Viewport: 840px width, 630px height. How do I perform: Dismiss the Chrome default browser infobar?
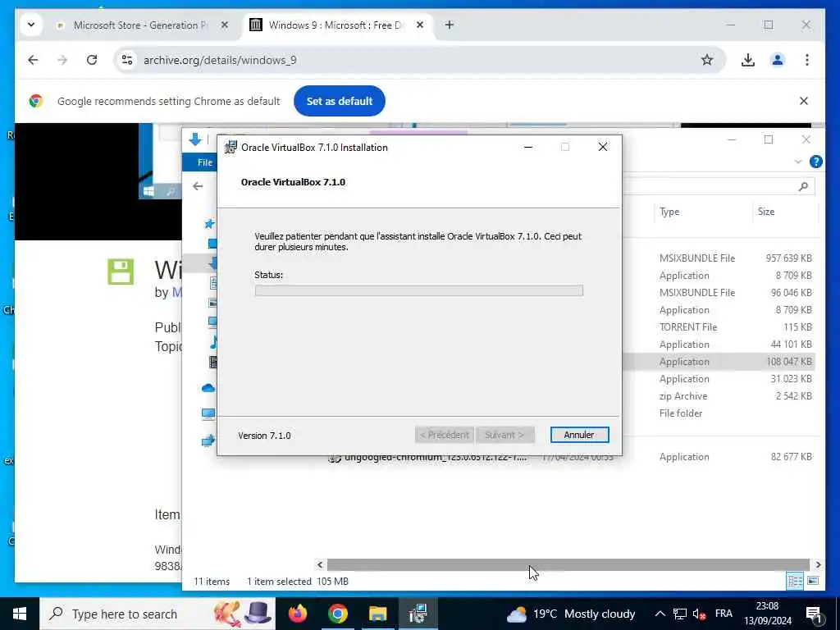[804, 101]
